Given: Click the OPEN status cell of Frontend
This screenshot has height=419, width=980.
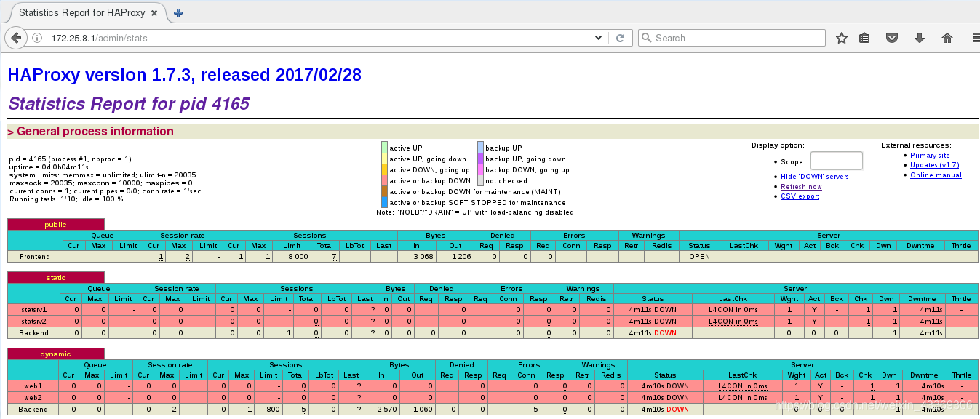Looking at the screenshot, I should coord(699,257).
